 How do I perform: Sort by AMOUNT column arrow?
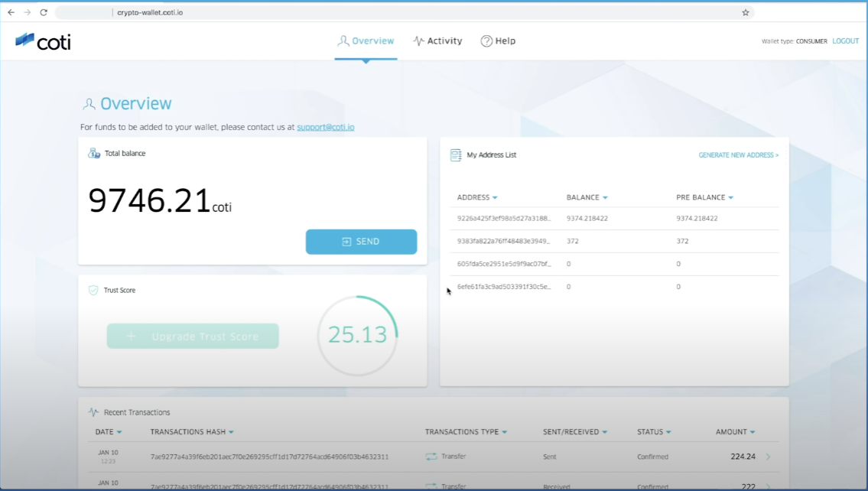[x=753, y=432]
